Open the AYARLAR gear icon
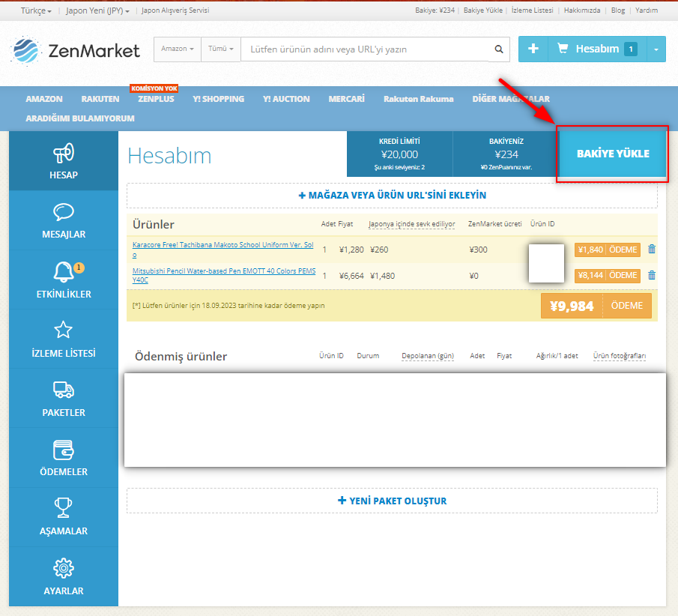 click(x=64, y=568)
